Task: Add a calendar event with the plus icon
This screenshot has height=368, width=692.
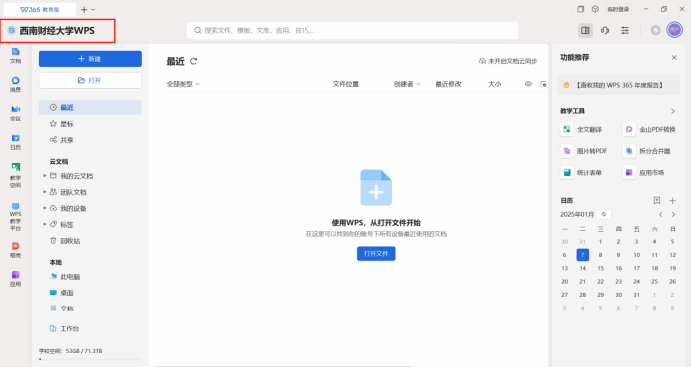Action: tap(673, 200)
